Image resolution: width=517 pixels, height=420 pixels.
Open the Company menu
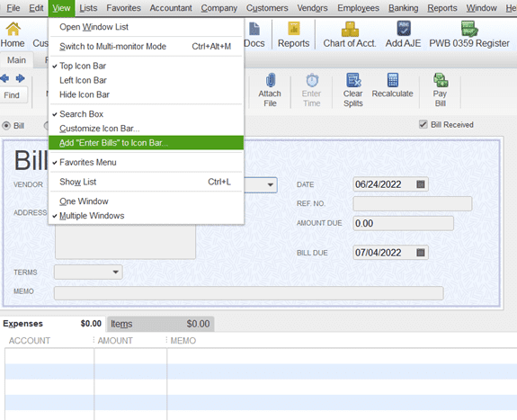[218, 8]
